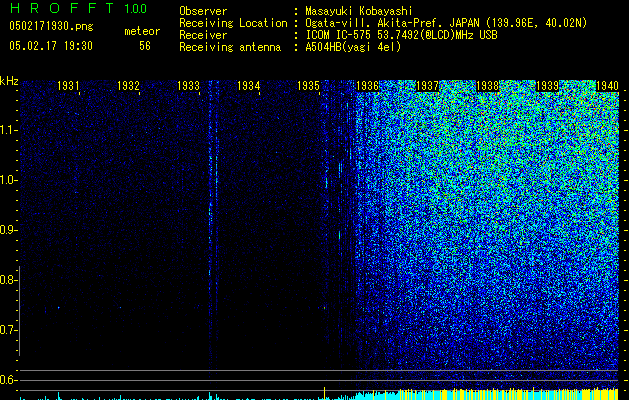Click the 1940 time marker
Screen dimensions: 629x400
(x=607, y=85)
